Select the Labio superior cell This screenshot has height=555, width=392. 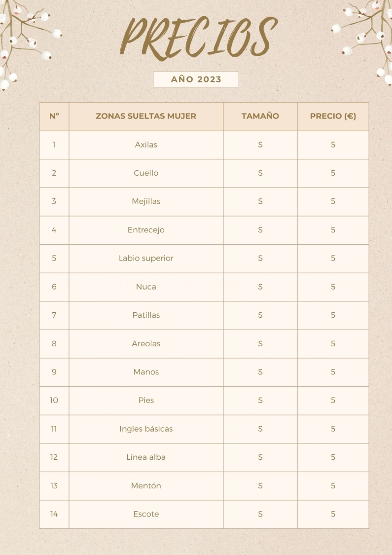point(146,259)
